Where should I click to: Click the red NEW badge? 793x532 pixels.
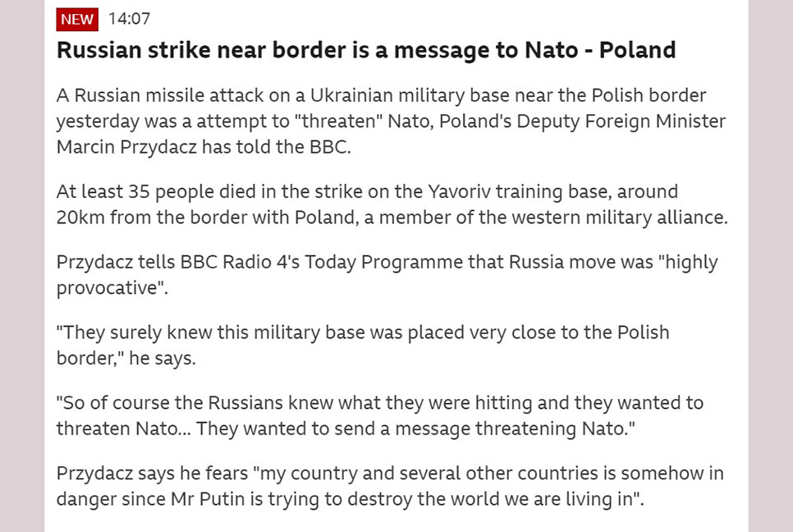click(77, 19)
